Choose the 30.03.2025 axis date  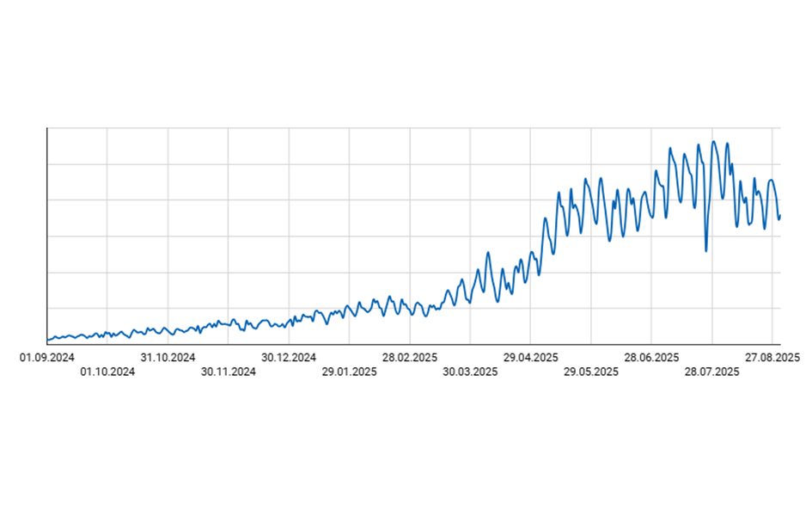point(470,372)
